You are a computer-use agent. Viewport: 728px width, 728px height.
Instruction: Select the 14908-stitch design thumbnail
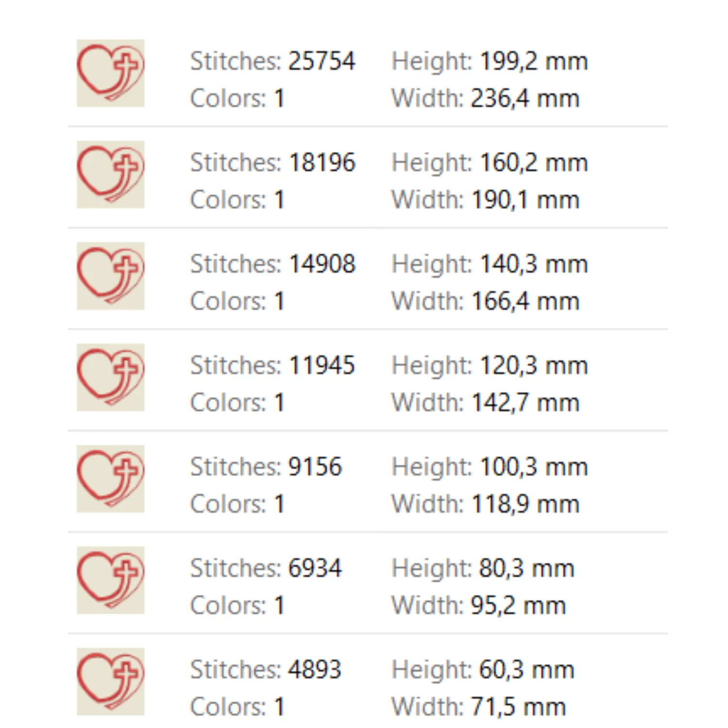[x=111, y=276]
